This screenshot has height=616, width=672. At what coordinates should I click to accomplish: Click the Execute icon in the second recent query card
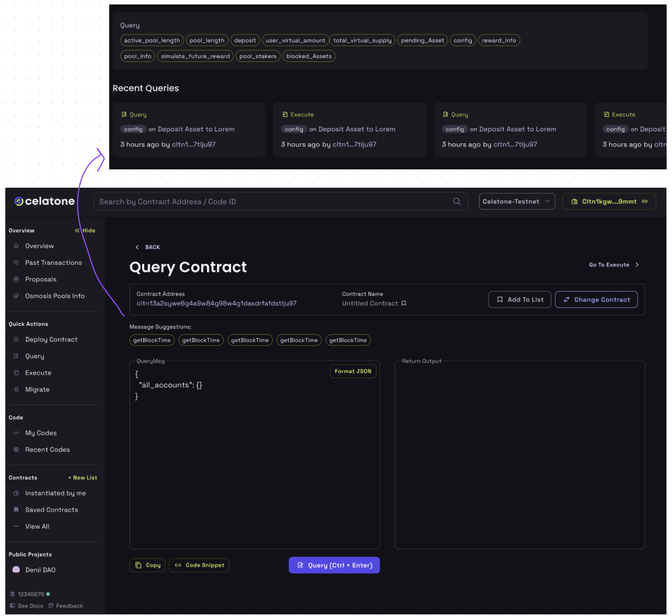[x=285, y=114]
